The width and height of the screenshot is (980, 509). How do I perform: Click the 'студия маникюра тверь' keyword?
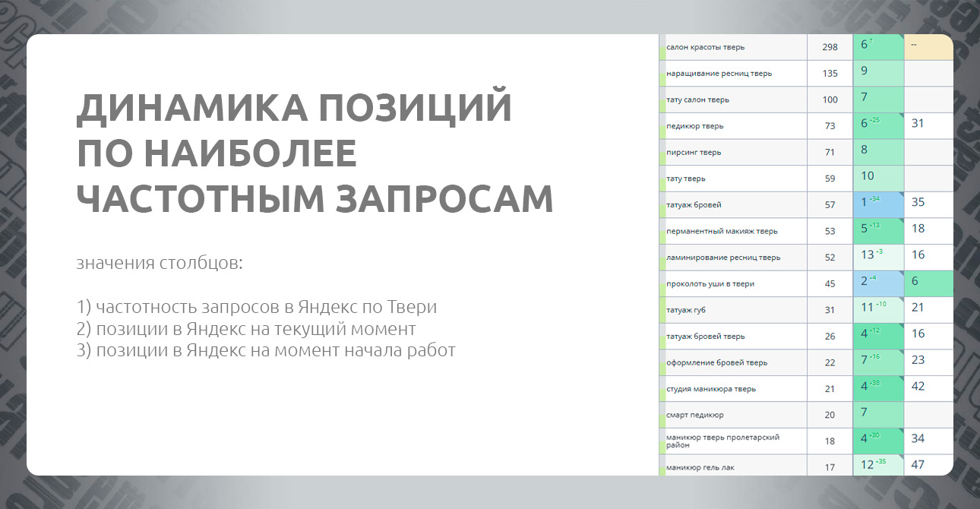(710, 389)
